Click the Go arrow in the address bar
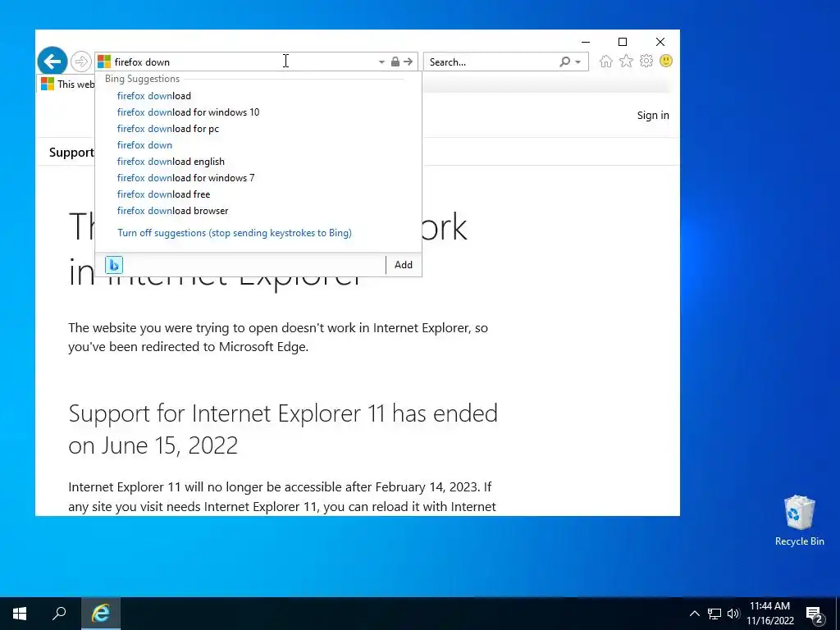The width and height of the screenshot is (840, 630). coord(409,62)
